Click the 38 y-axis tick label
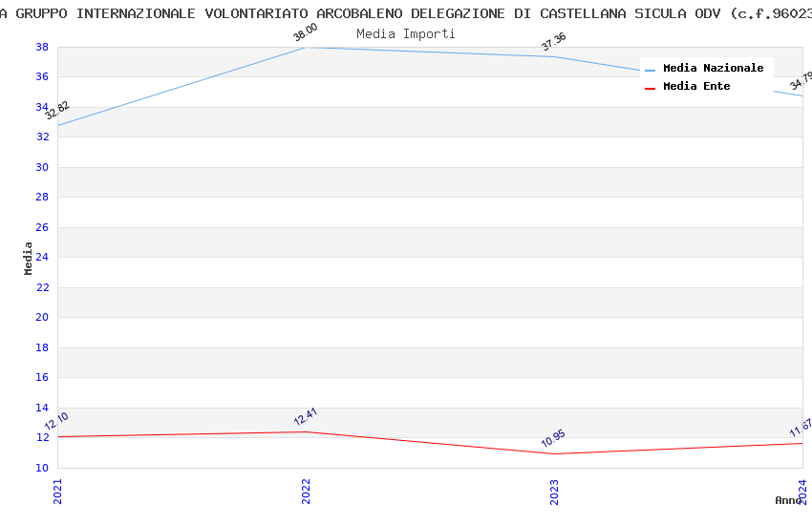This screenshot has height=525, width=812. click(x=42, y=47)
